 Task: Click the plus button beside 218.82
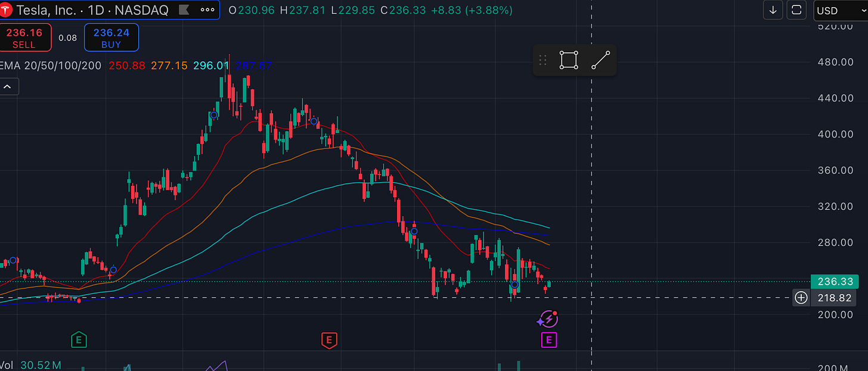801,298
